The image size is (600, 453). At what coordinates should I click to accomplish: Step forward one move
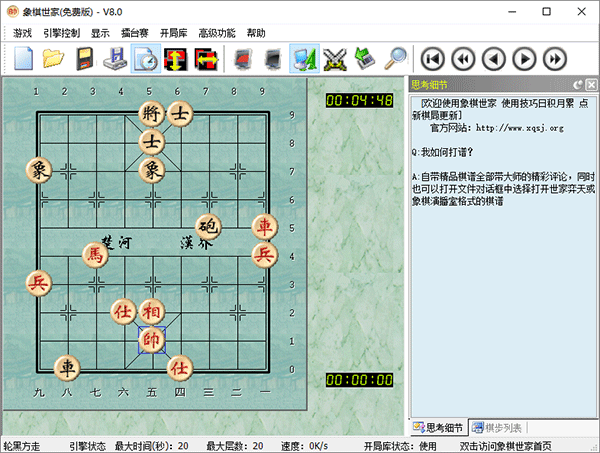pos(524,59)
